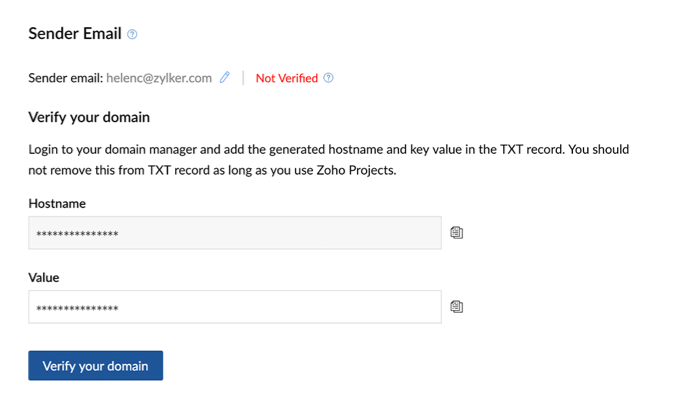Click 'Zoho Projects' in the description text
Image resolution: width=680 pixels, height=404 pixels.
(356, 170)
